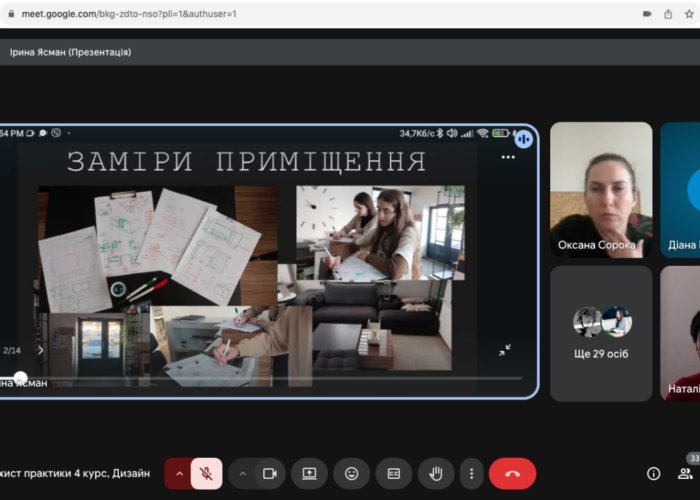The width and height of the screenshot is (700, 500).
Task: Click the share page icon in address bar
Action: (x=668, y=14)
